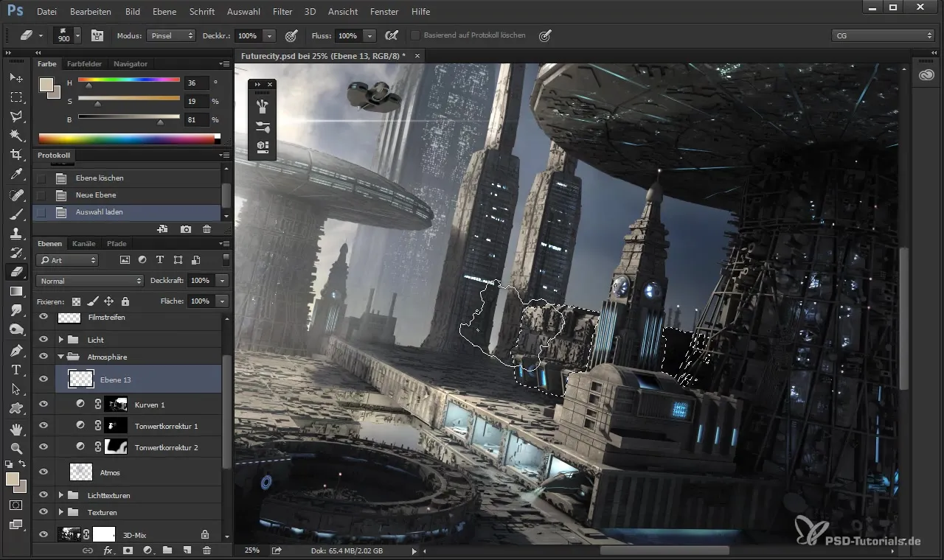Select the Eyedropper tool
This screenshot has width=944, height=560.
tap(15, 175)
